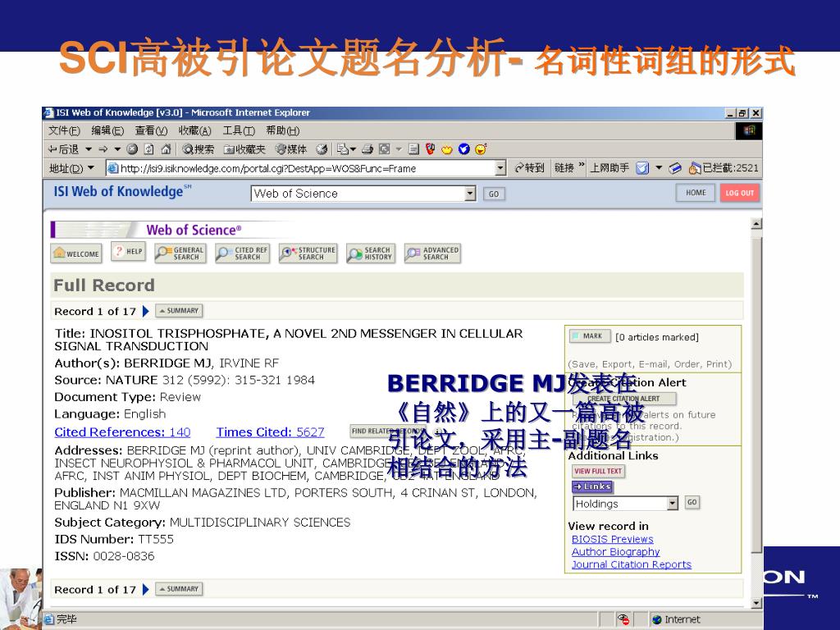The width and height of the screenshot is (840, 630).
Task: Open GENERAL SEARCH
Action: tap(180, 253)
